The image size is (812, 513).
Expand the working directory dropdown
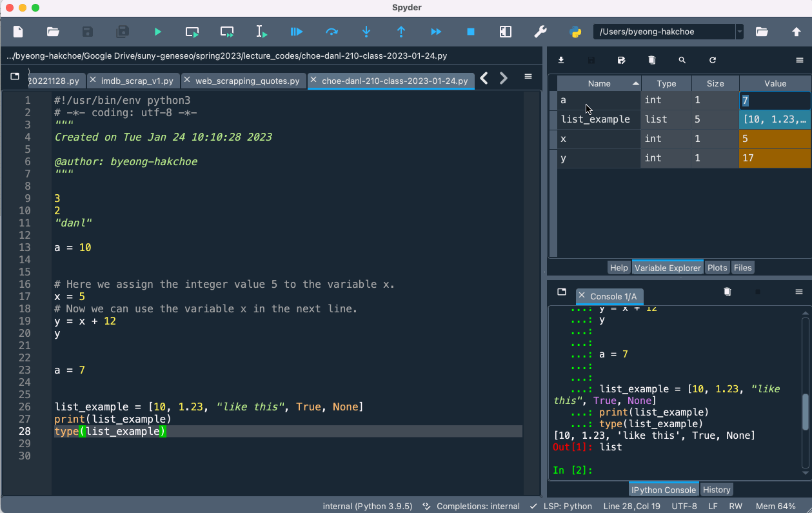tap(740, 32)
